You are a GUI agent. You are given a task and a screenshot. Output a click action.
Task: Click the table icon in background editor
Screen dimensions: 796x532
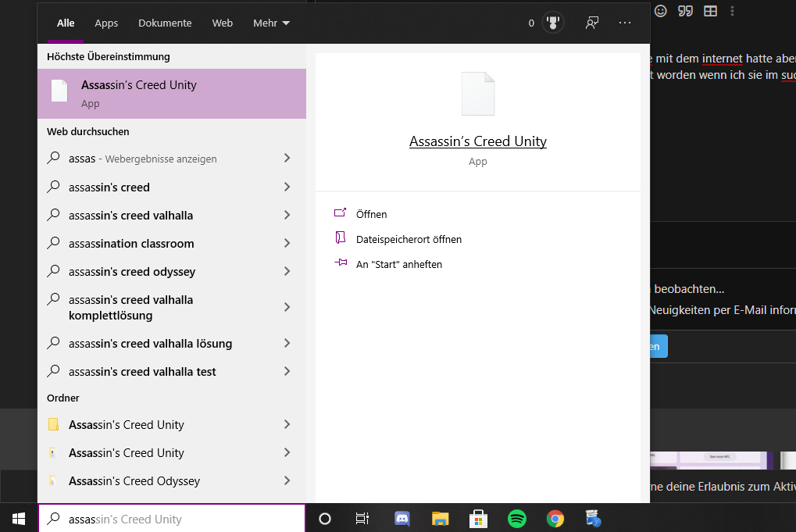[710, 11]
